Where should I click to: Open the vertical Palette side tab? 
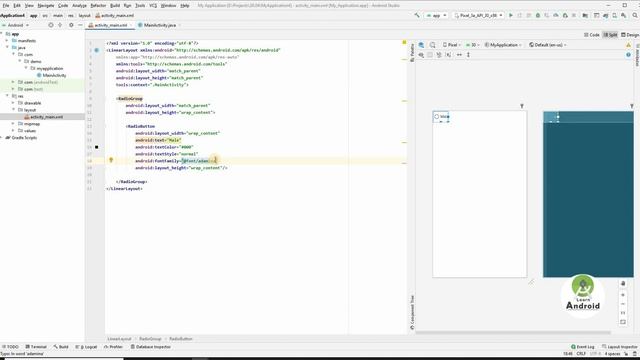[412, 53]
